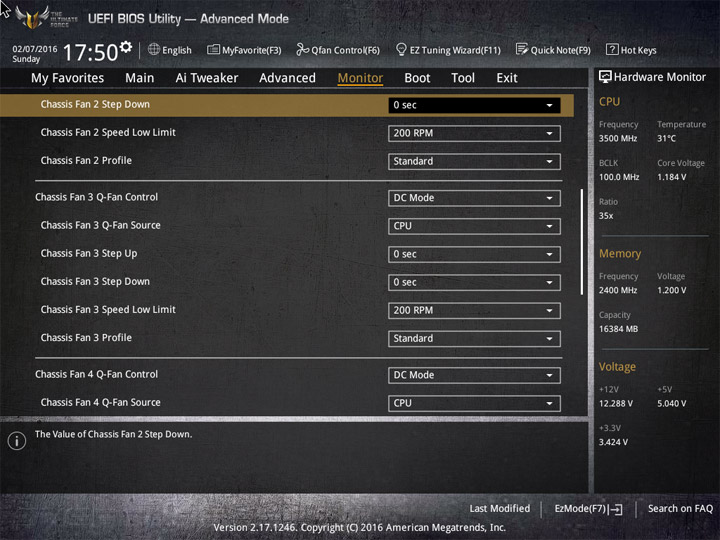Go to the Advanced tab
The height and width of the screenshot is (540, 720).
pyautogui.click(x=287, y=78)
